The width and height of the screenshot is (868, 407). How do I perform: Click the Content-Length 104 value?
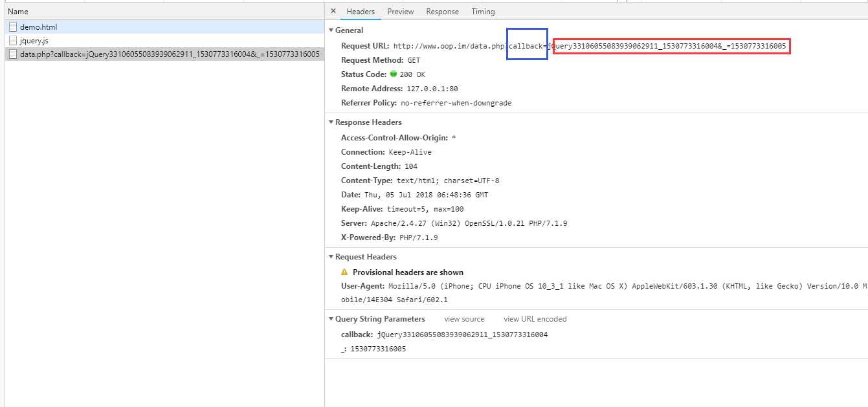tap(411, 166)
